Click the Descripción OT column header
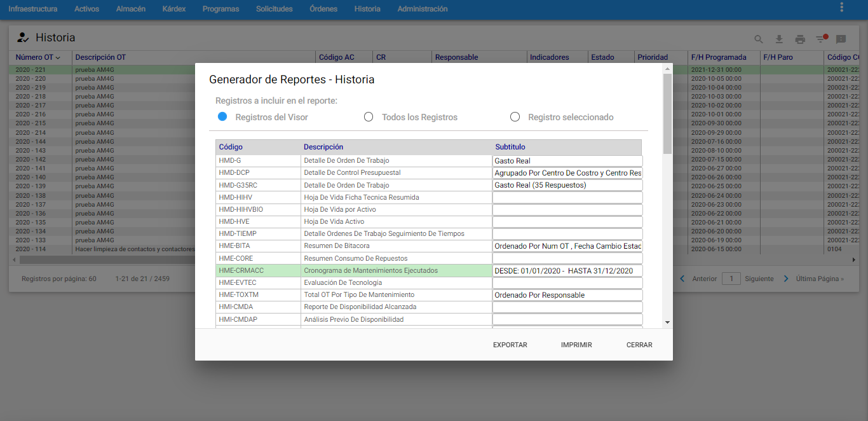Image resolution: width=868 pixels, height=421 pixels. coord(100,57)
